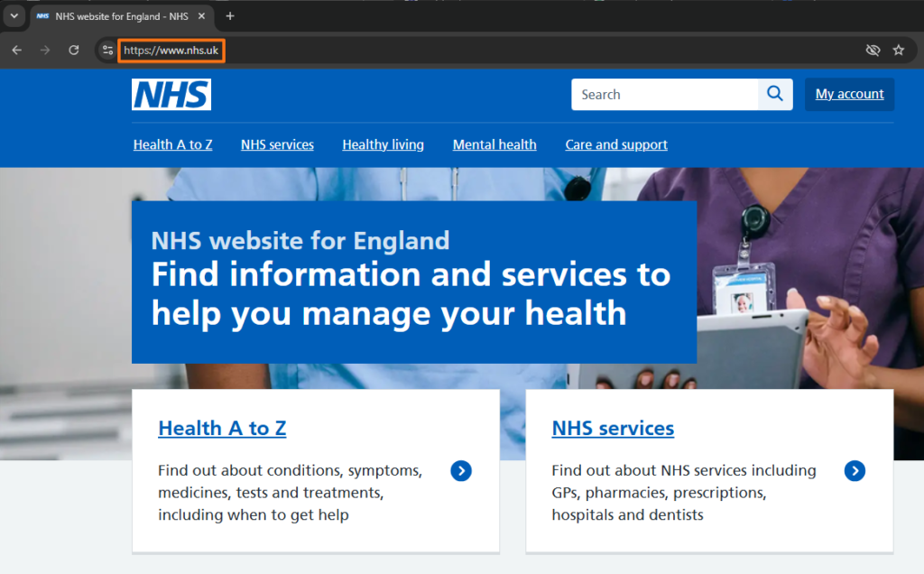Screen dimensions: 924x574
Task: Open NHS services in the navigation bar
Action: point(278,144)
